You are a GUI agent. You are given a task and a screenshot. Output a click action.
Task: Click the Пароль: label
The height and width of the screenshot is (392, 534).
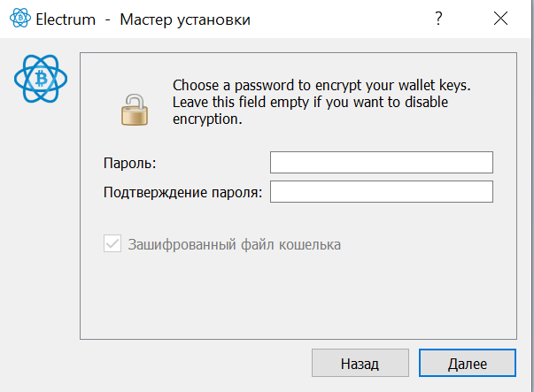tap(130, 163)
